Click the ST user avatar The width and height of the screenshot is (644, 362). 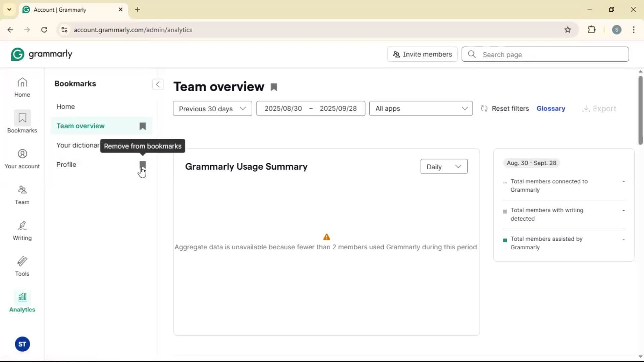(22, 344)
